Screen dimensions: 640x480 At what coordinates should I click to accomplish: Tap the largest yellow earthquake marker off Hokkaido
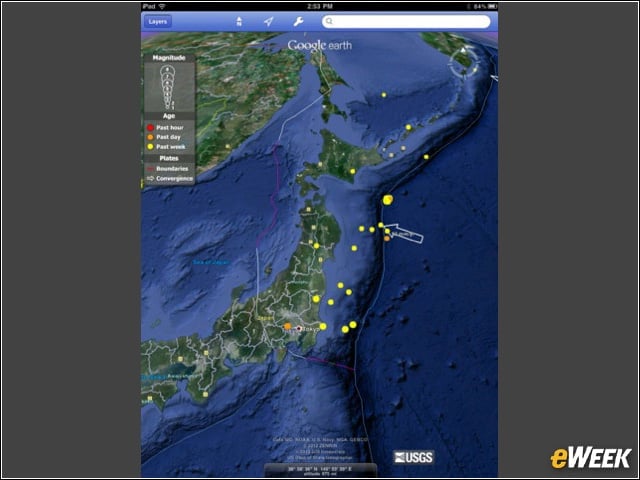click(x=388, y=200)
